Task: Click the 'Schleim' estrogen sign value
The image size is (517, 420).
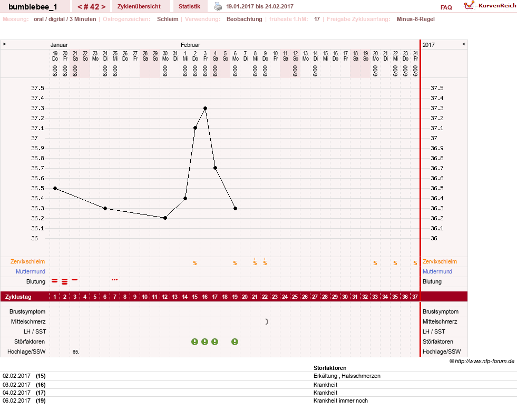Action: click(168, 19)
